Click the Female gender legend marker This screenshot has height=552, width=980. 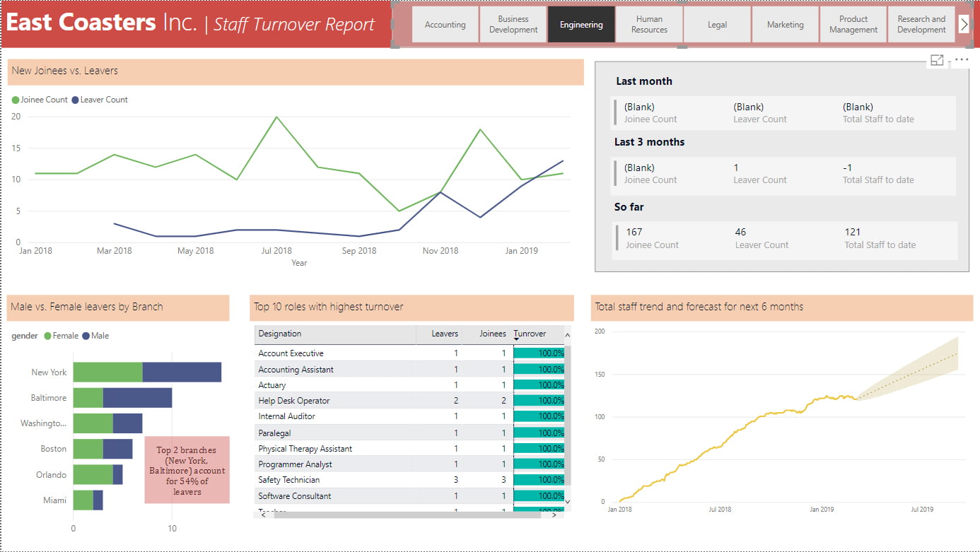click(48, 336)
